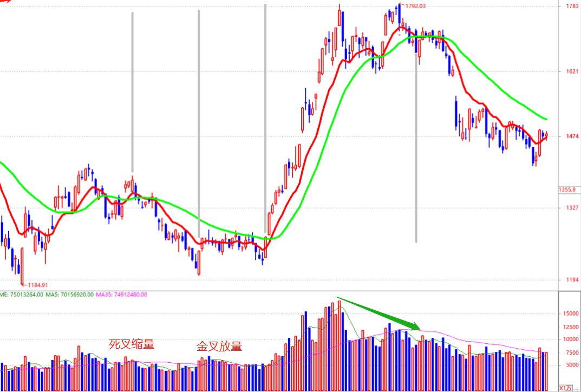This screenshot has width=581, height=392.
Task: Click the 1783 price axis label
Action: 572,6
